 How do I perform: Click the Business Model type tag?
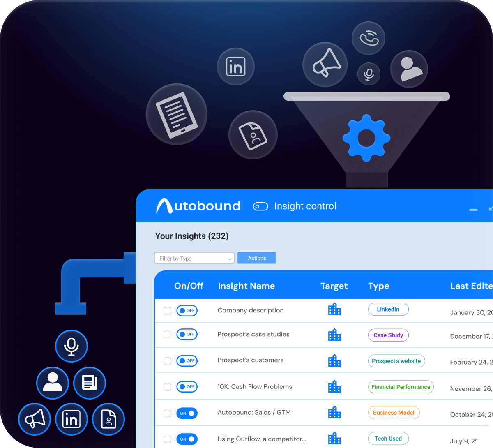394,413
